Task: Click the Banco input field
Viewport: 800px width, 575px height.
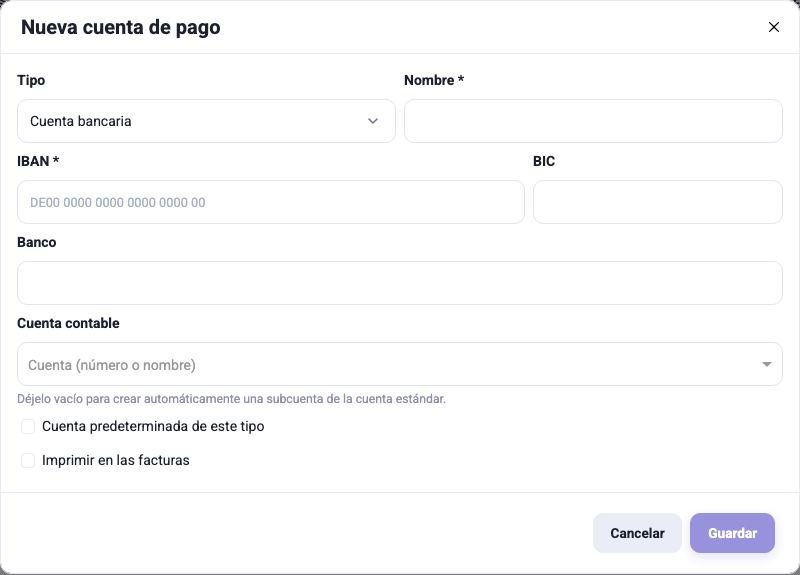Action: [x=399, y=283]
